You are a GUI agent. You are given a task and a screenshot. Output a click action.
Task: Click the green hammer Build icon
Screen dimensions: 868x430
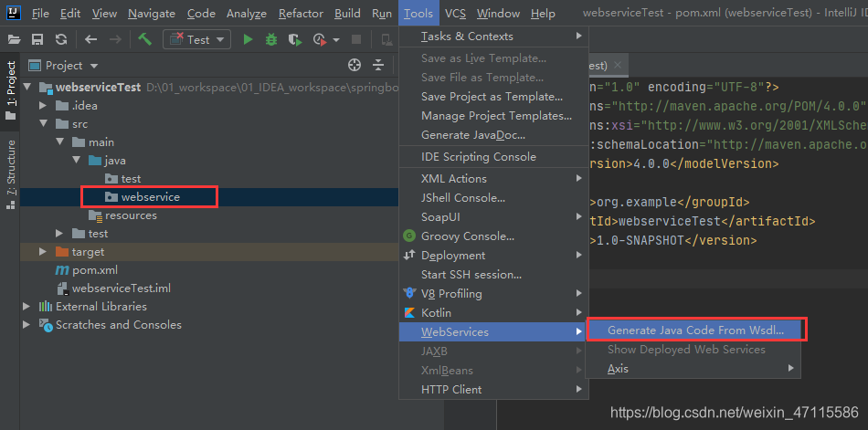(145, 39)
